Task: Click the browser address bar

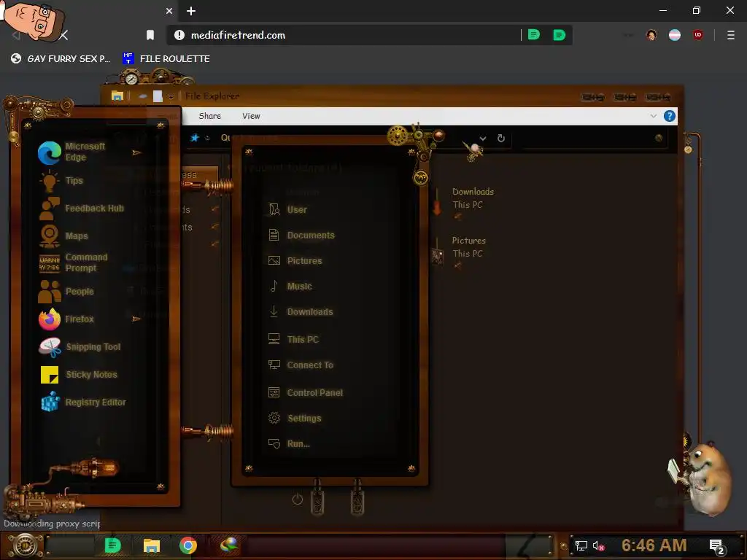Action: (352, 35)
